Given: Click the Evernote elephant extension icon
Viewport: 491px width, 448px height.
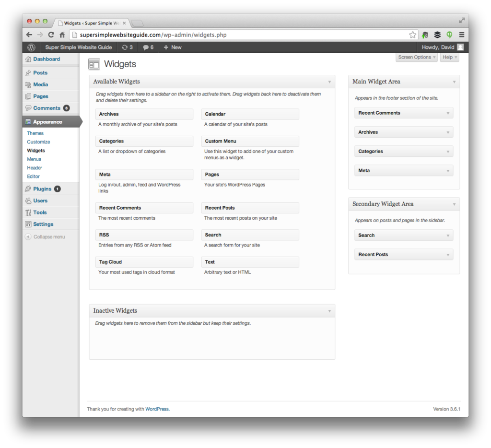Looking at the screenshot, I should click(425, 35).
